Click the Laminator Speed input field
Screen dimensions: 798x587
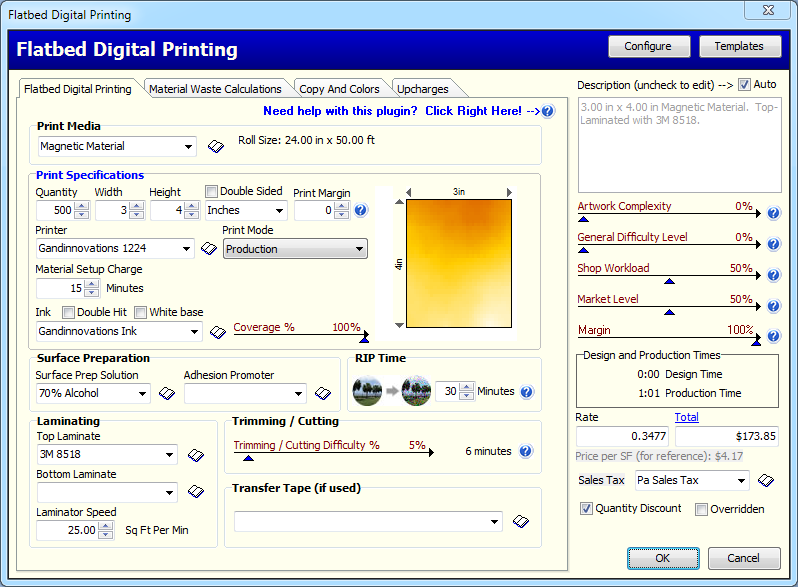pos(67,530)
